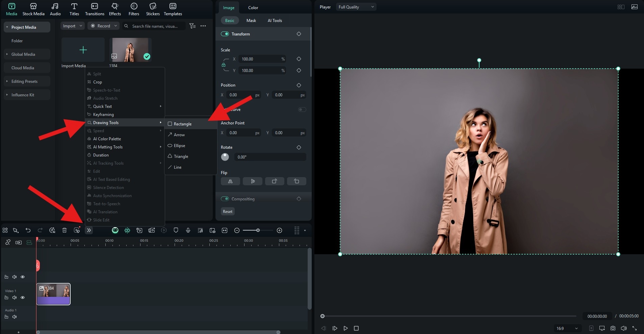Open the timeline layout dropdown arrow
Image resolution: width=644 pixels, height=334 pixels.
click(x=305, y=231)
